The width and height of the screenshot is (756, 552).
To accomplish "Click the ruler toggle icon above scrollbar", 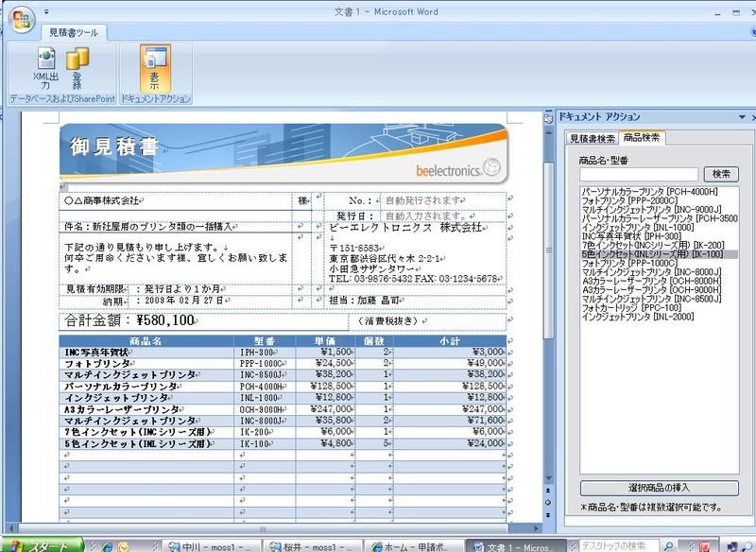I will (549, 118).
